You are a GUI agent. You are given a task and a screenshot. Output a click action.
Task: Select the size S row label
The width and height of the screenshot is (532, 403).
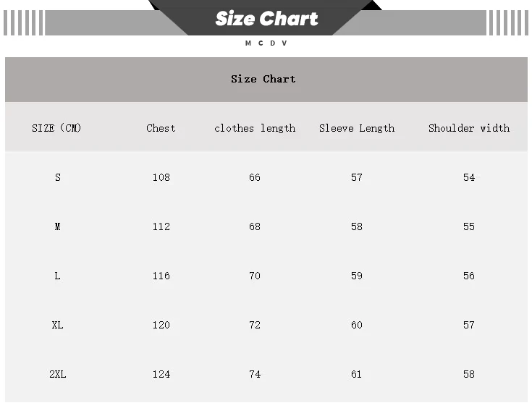click(x=58, y=177)
